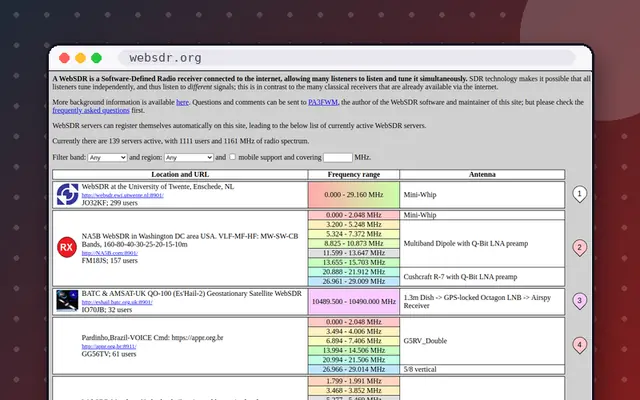
Task: Click 'IO70JB; 32 users' text
Action: click(x=107, y=310)
